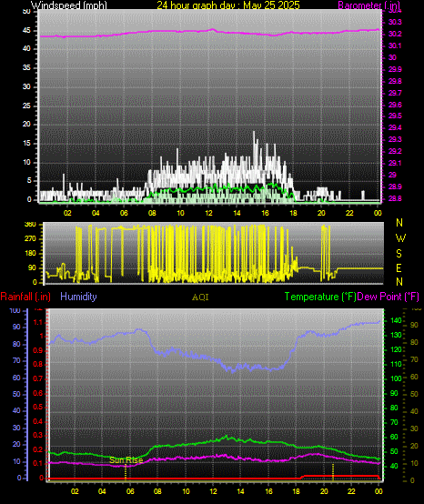
Task: Click the 45 mph windspeed axis value
Action: coord(26,31)
